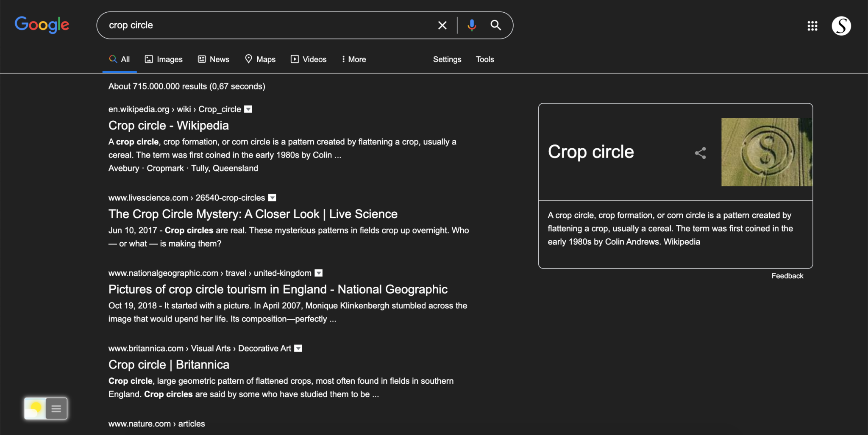Open the Google apps grid
868x435 pixels.
pos(812,26)
